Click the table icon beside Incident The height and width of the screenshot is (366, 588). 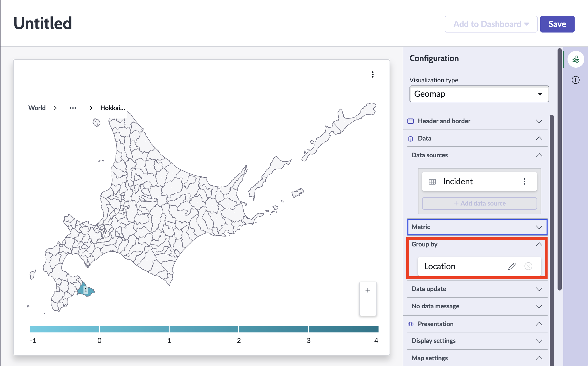(x=432, y=181)
